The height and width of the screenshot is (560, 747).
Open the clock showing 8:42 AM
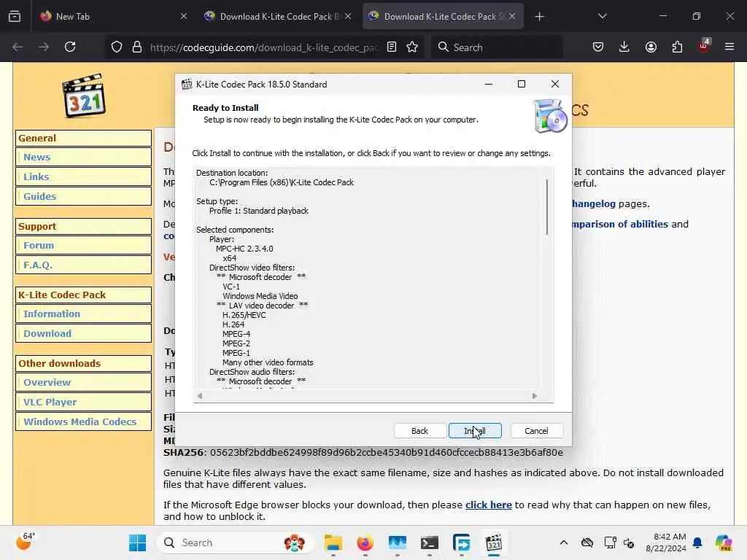[665, 542]
